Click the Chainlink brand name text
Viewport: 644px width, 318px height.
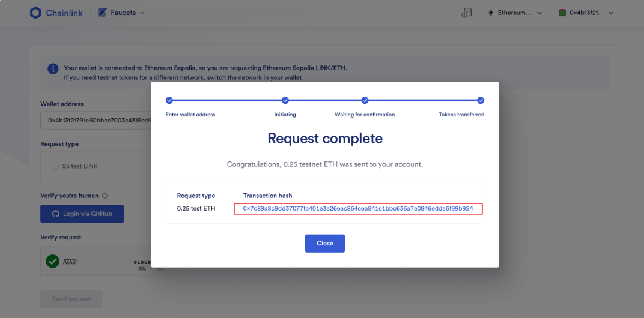pos(64,13)
